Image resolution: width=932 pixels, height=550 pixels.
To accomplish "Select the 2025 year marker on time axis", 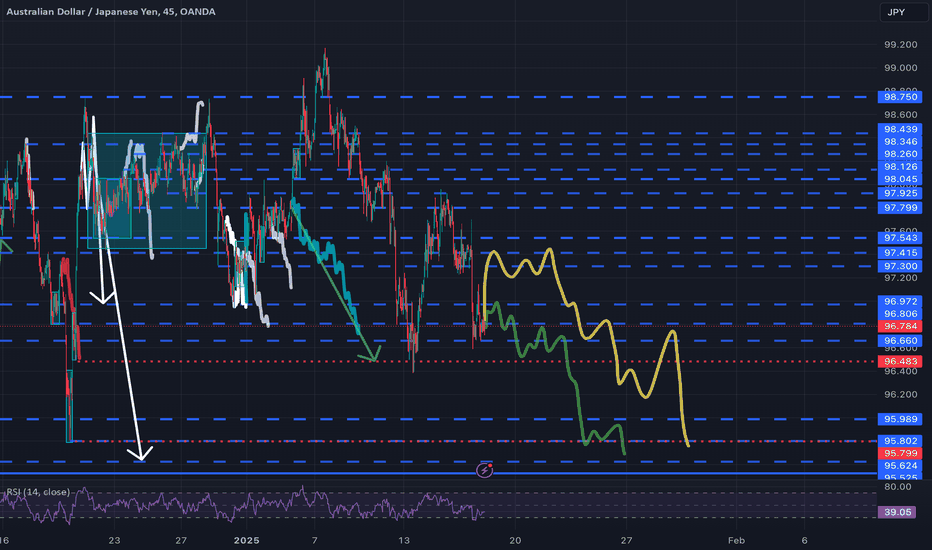I will (x=247, y=540).
